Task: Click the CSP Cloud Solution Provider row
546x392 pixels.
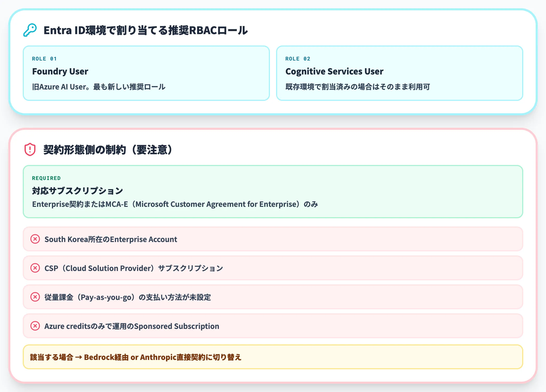Action: click(273, 268)
